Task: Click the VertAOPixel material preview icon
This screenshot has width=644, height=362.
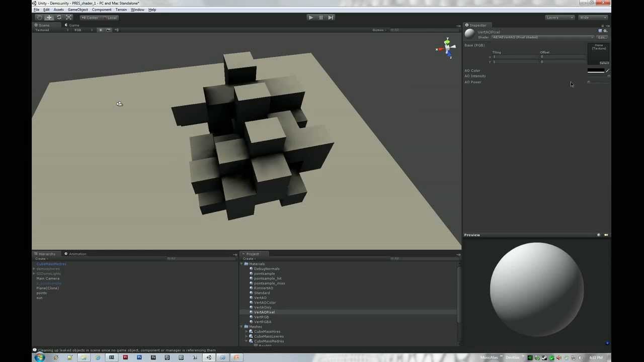Action: point(469,34)
